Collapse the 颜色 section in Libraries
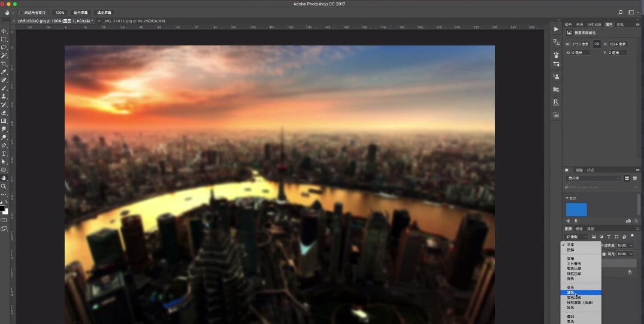Viewport: 644px width, 324px height. 567,198
